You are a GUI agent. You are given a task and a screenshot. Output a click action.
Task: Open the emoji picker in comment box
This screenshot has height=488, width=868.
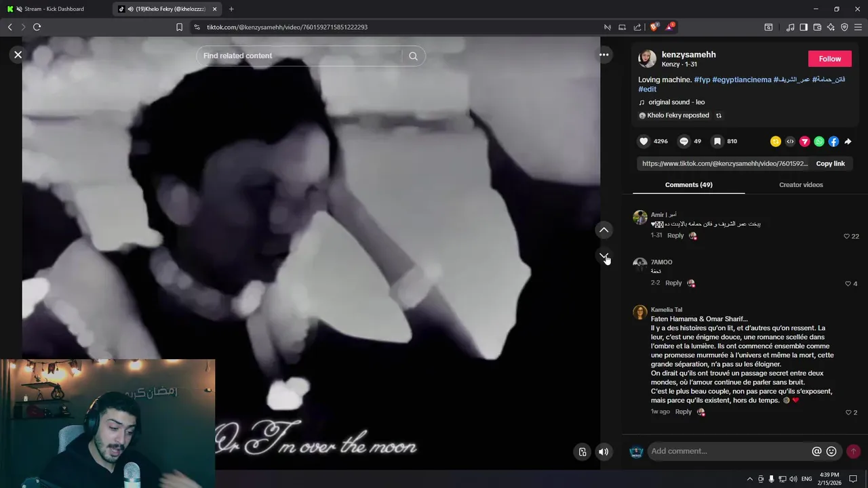click(x=831, y=451)
